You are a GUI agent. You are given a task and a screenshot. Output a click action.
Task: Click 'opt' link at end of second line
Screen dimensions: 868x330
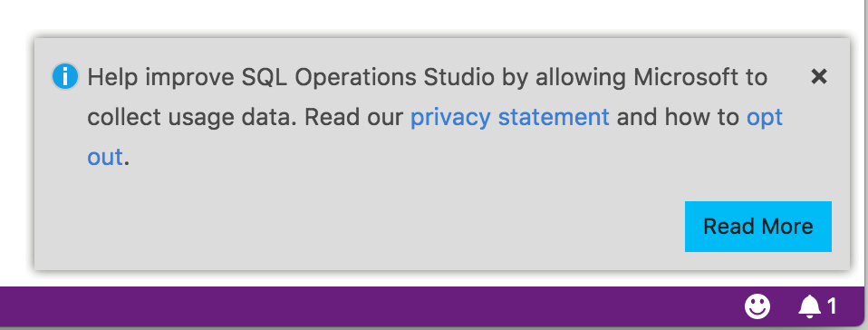point(765,119)
